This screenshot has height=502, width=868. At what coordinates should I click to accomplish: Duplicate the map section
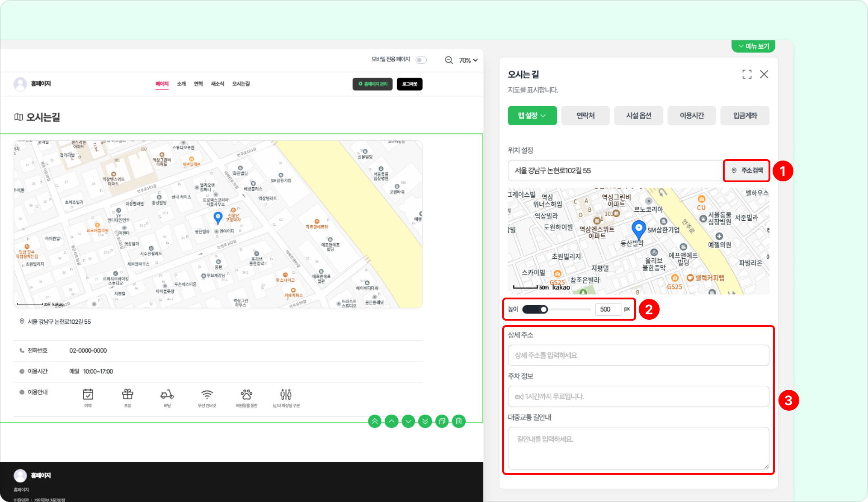point(442,421)
